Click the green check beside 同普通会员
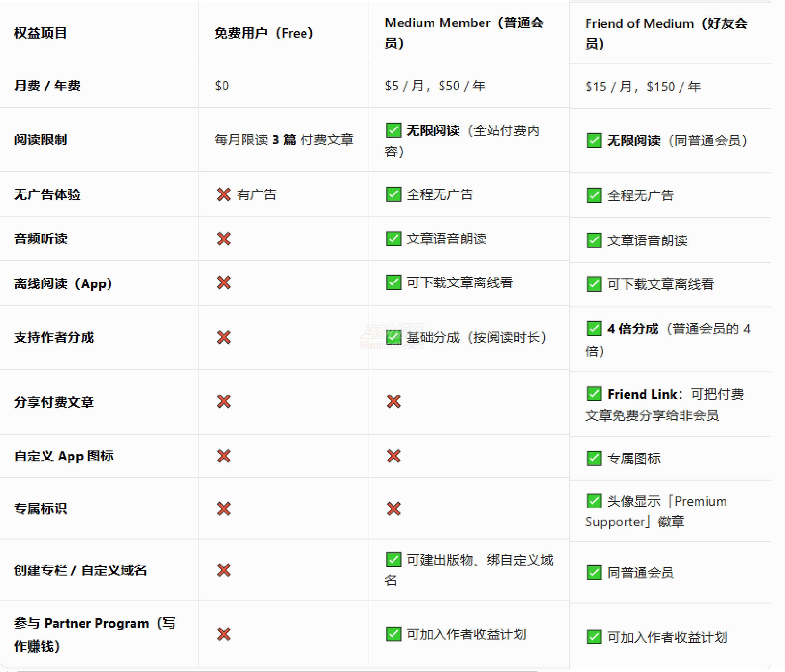The width and height of the screenshot is (785, 672). coord(594,572)
